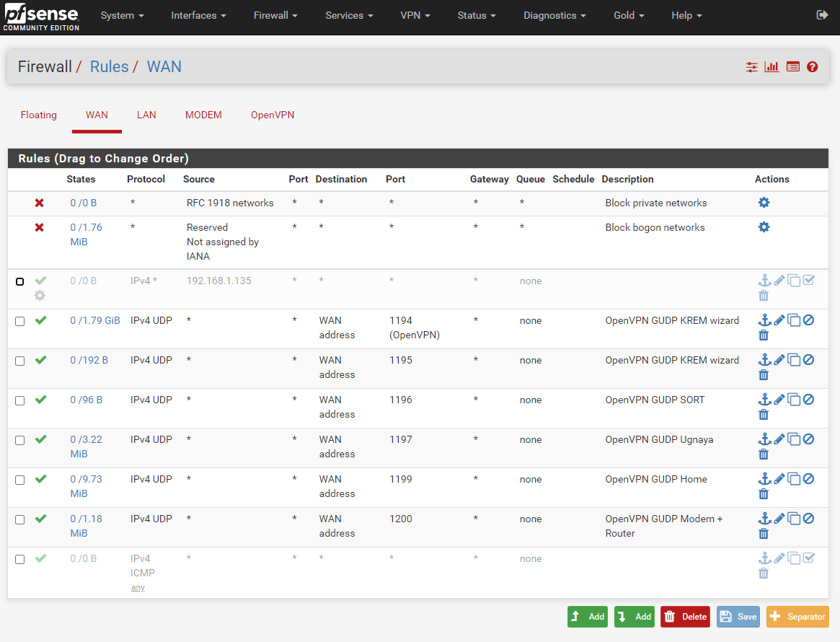The image size is (840, 642).
Task: Switch to the LAN rules tab
Action: click(x=146, y=115)
